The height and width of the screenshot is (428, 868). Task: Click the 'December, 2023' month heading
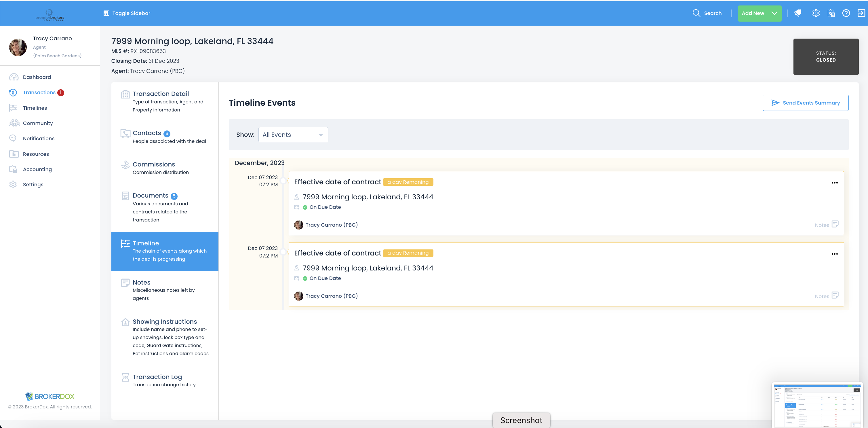[260, 163]
